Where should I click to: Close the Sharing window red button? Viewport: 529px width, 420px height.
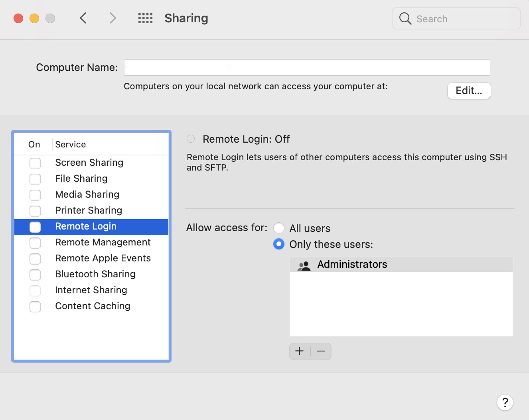click(x=18, y=18)
